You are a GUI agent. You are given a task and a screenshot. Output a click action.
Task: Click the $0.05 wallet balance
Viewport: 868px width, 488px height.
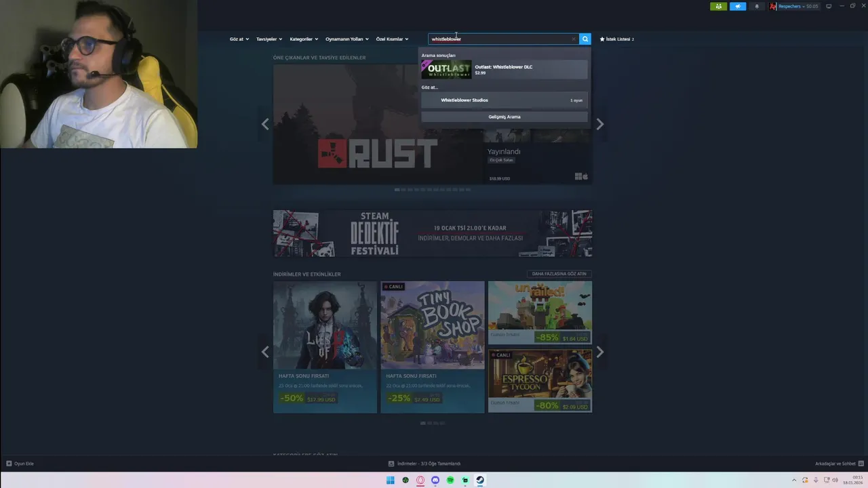[x=812, y=6]
